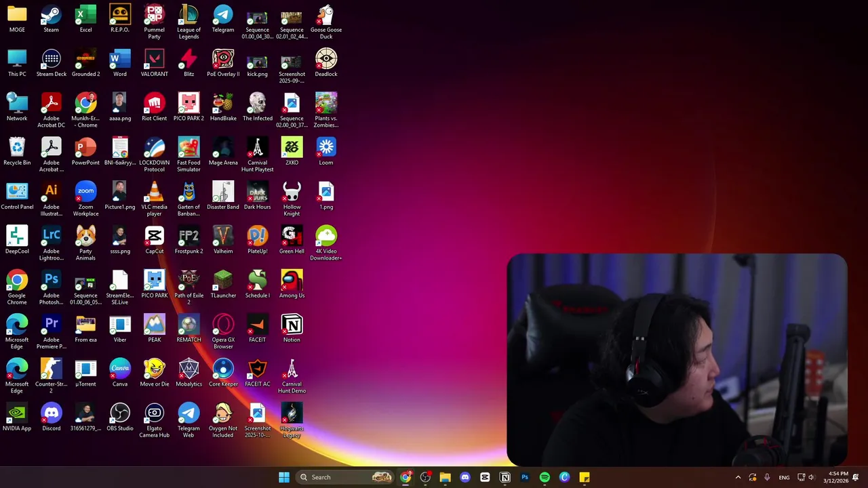Select the Green Hell icon
Viewport: 868px width, 488px height.
click(x=292, y=240)
